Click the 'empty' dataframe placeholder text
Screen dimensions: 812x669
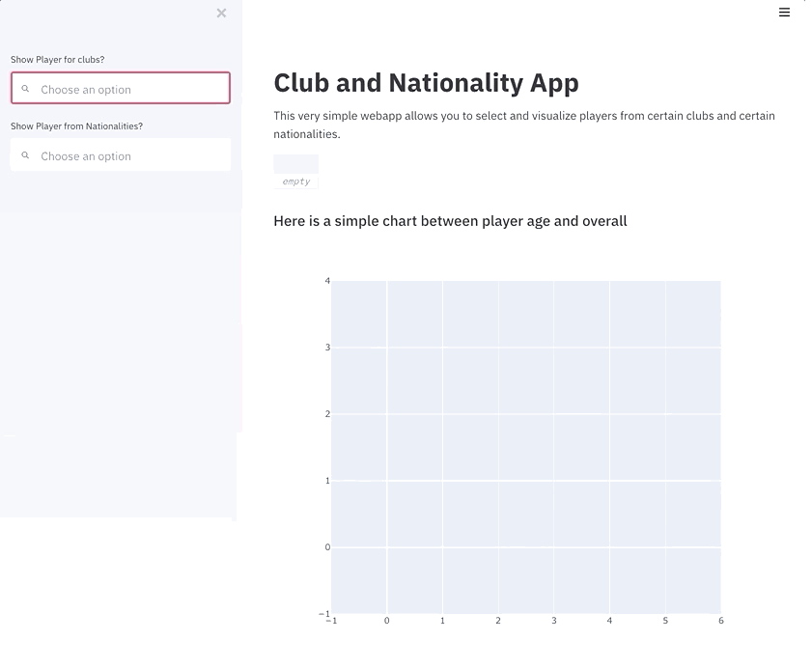295,181
